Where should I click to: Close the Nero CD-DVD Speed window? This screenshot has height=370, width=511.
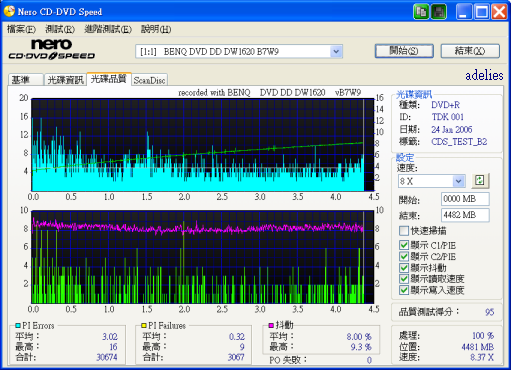500,12
